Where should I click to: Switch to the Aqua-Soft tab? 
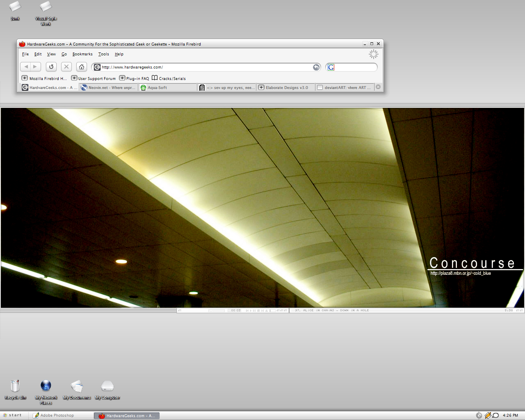pyautogui.click(x=157, y=87)
